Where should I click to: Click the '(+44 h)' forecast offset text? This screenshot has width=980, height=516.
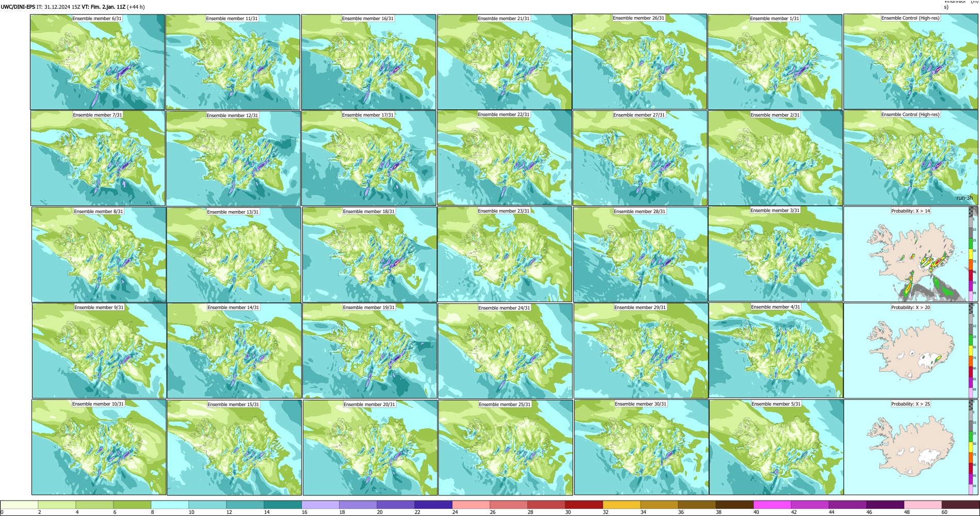pos(136,7)
